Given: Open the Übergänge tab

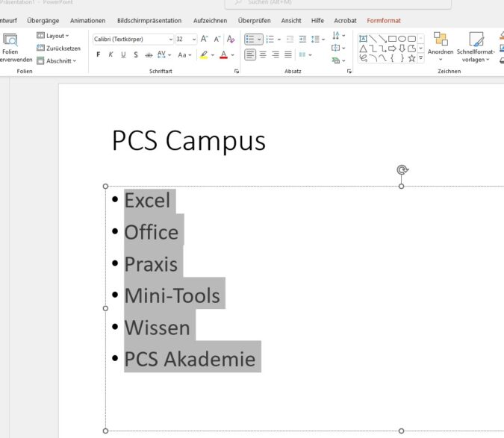Looking at the screenshot, I should pyautogui.click(x=43, y=21).
